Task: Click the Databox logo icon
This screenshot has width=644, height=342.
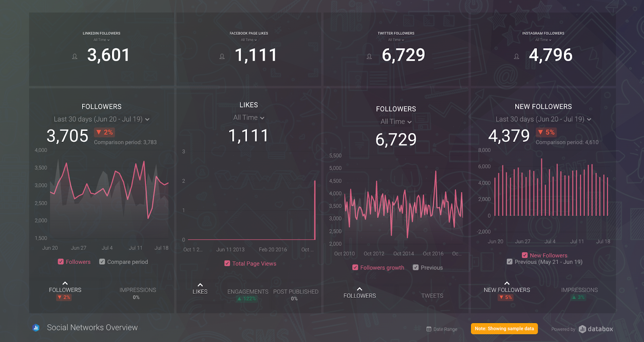Action: point(582,329)
